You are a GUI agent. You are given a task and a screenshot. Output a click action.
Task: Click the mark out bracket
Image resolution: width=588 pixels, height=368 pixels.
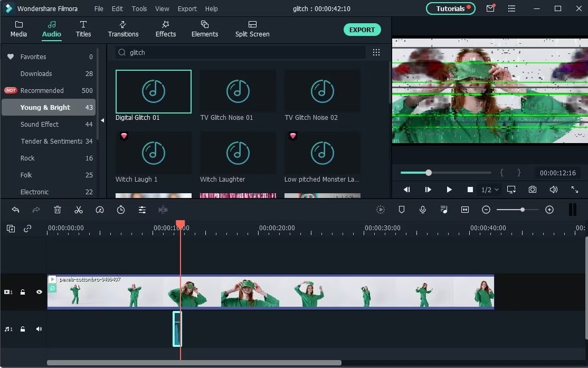click(x=519, y=173)
